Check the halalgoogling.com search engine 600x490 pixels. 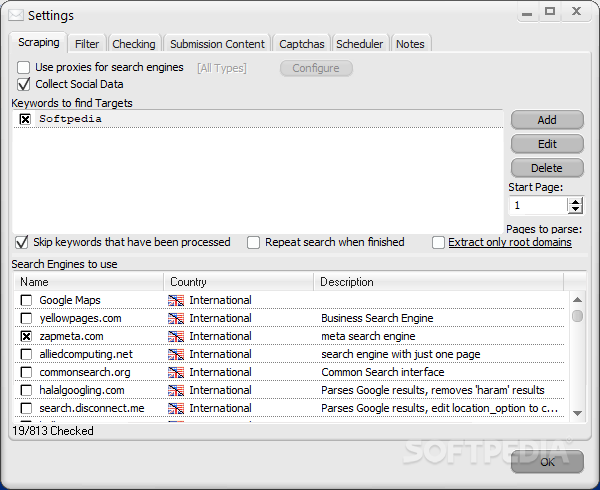point(26,391)
